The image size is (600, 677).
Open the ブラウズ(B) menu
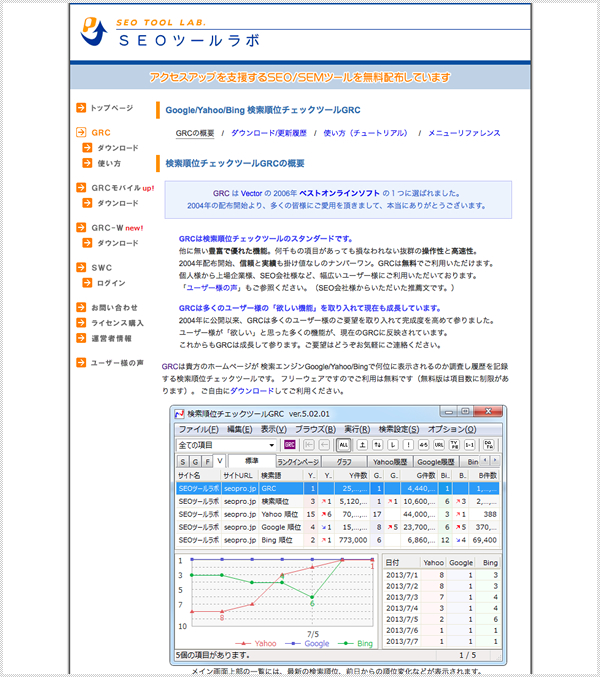pyautogui.click(x=315, y=429)
